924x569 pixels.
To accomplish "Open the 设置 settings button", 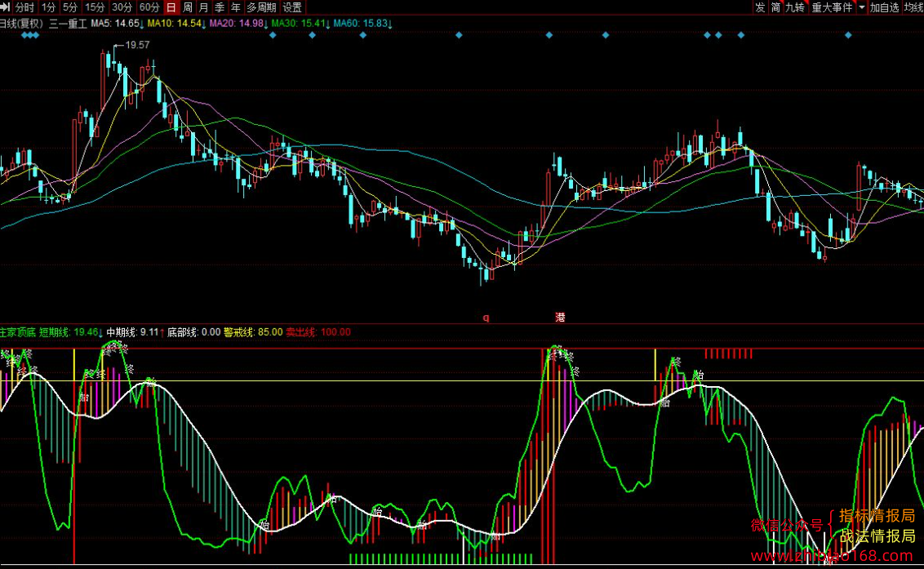I will coord(292,7).
